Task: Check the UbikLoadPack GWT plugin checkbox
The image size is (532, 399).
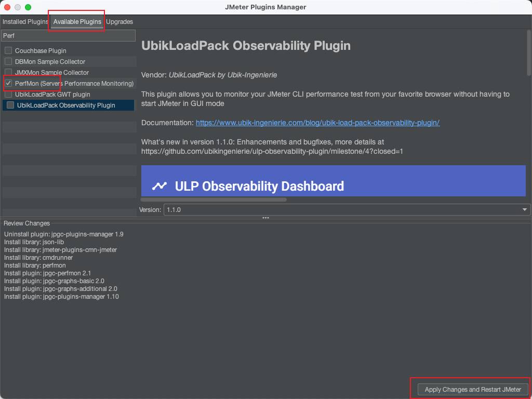Action: [8, 95]
